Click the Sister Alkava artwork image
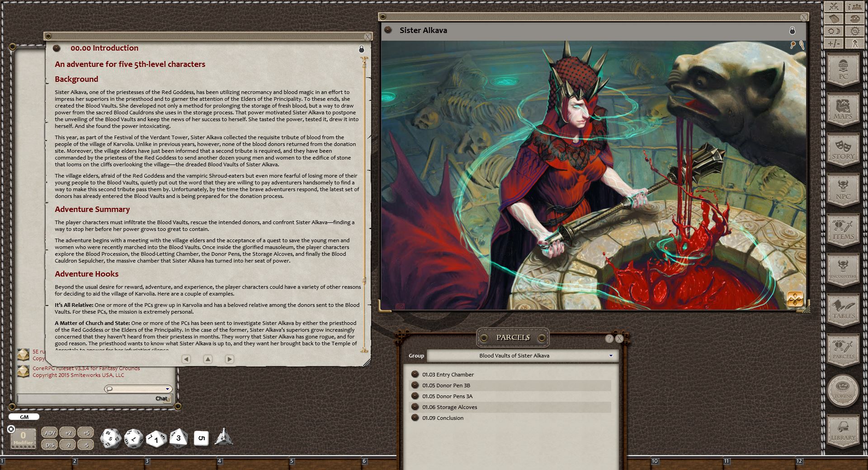868x470 pixels. click(x=594, y=175)
